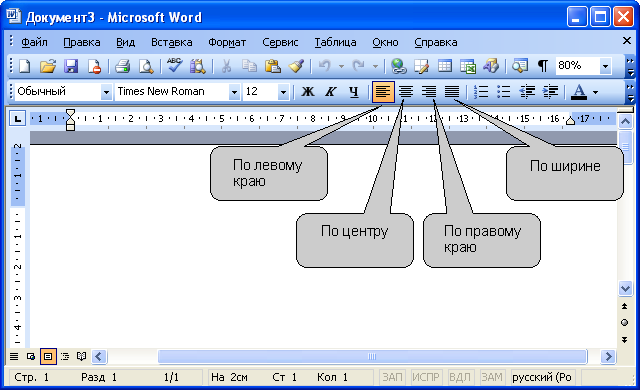Click the horizontal scrollbar thumb

coord(372,357)
